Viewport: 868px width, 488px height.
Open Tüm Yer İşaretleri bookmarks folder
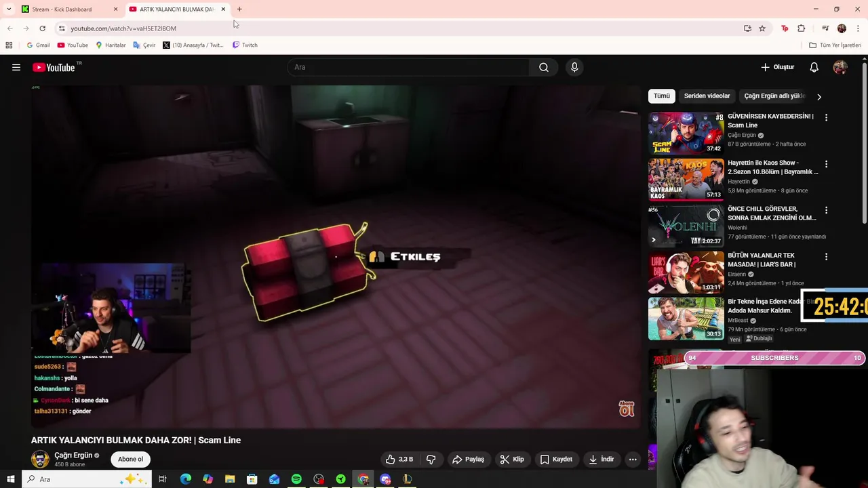click(835, 45)
